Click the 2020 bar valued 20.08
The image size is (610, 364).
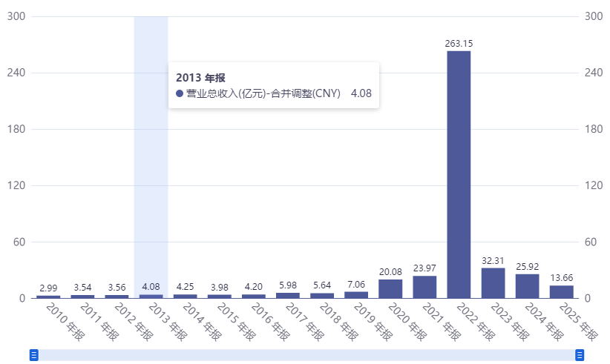(x=390, y=289)
